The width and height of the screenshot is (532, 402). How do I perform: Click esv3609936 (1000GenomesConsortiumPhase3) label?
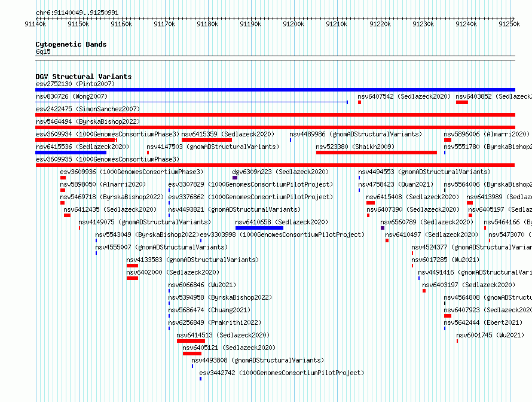click(132, 172)
